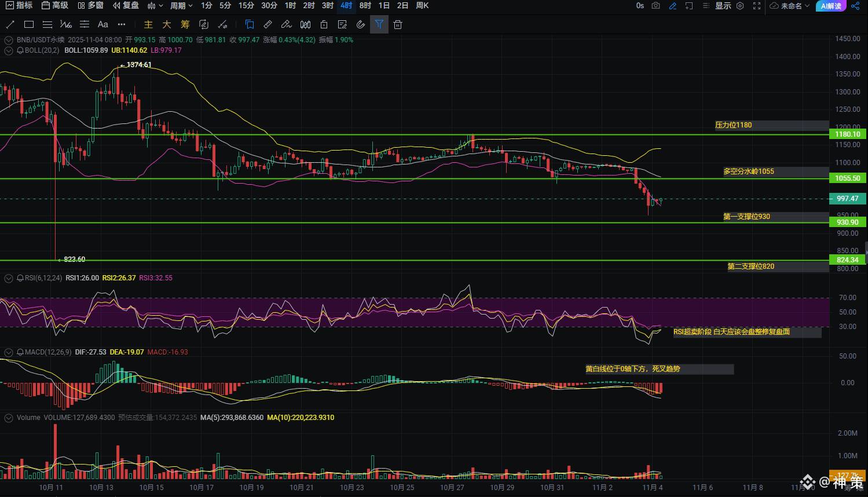Delete drawings with the trash icon
This screenshot has width=868, height=497.
tap(397, 24)
